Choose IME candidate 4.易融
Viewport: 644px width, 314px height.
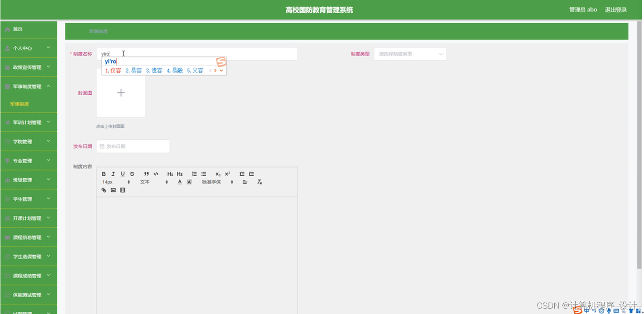(174, 71)
